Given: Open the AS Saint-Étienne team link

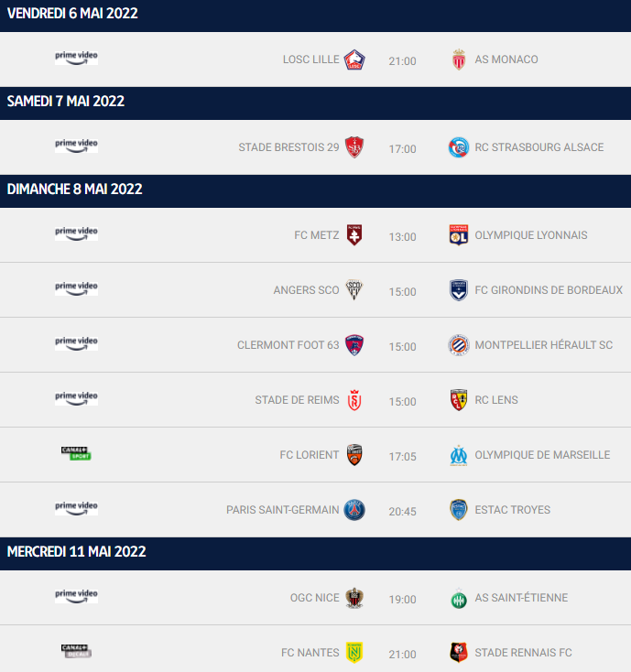Looking at the screenshot, I should [x=521, y=598].
